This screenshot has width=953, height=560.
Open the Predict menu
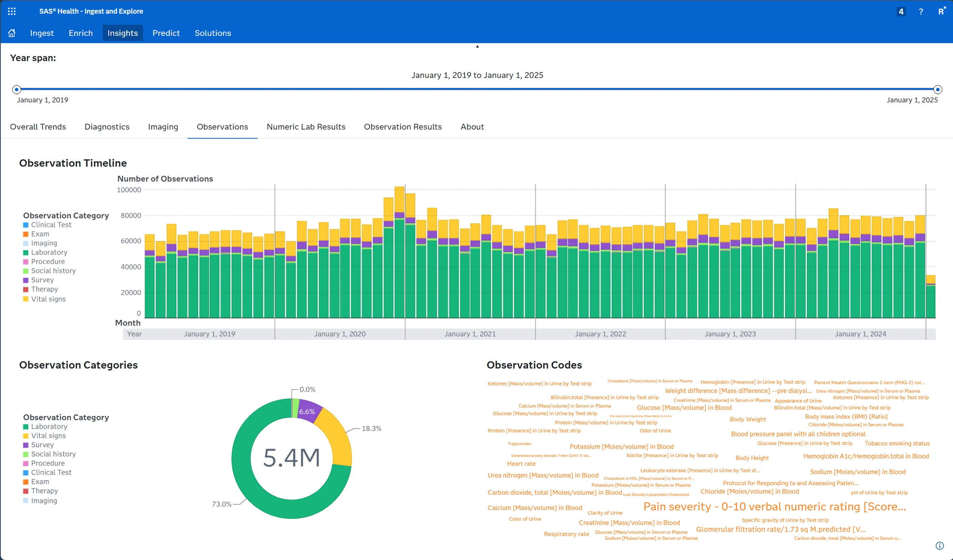(x=166, y=33)
